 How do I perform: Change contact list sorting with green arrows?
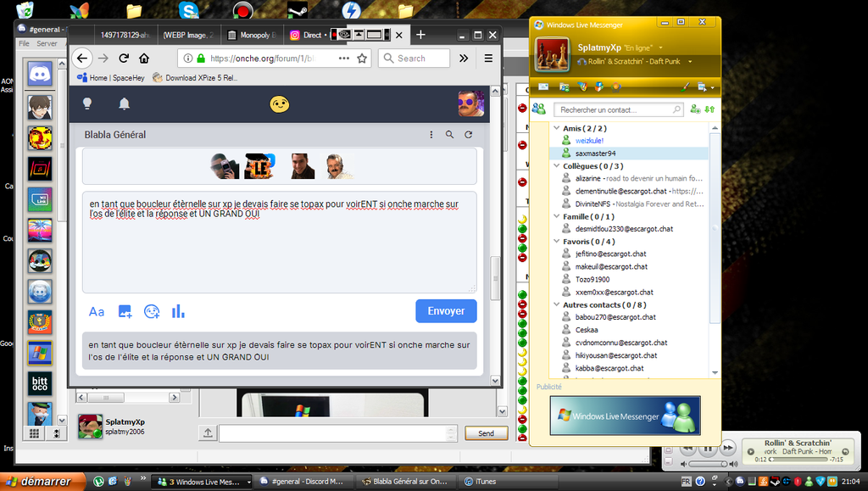709,109
